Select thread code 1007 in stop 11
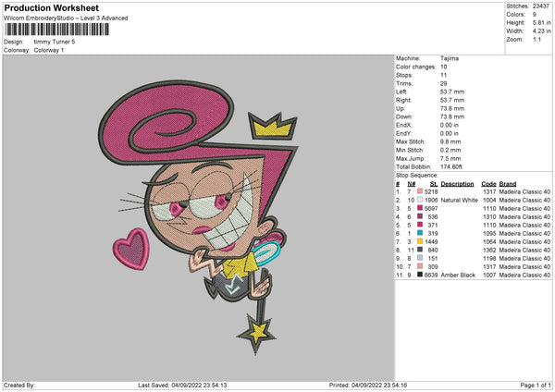Viewport: 555px width, 392px height. coord(489,275)
